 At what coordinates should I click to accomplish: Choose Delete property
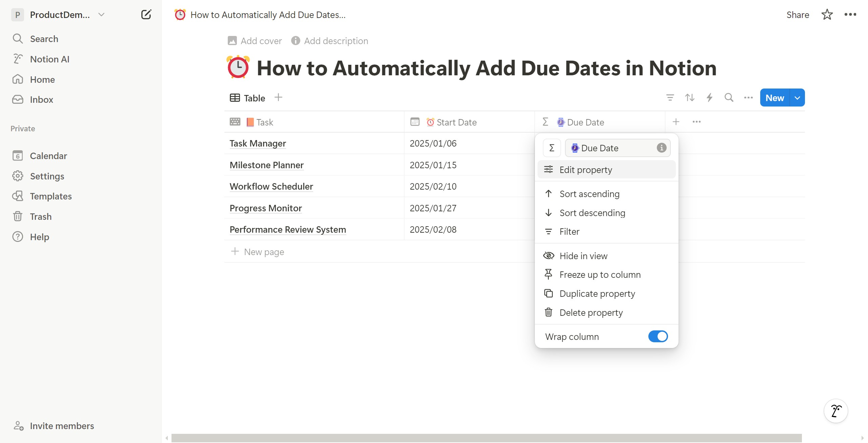pyautogui.click(x=606, y=312)
